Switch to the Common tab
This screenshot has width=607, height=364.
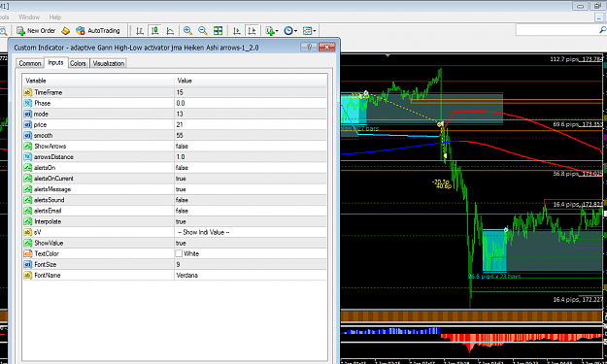pos(30,63)
